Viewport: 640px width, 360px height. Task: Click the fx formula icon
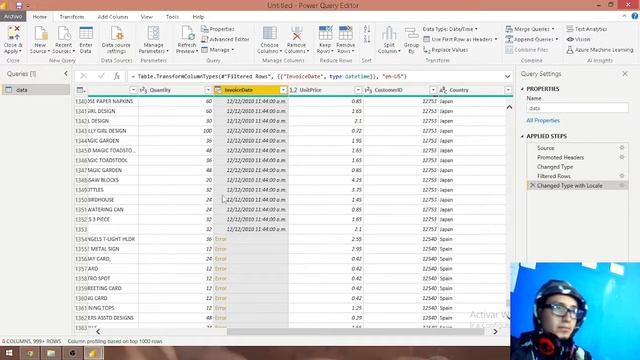click(x=117, y=76)
